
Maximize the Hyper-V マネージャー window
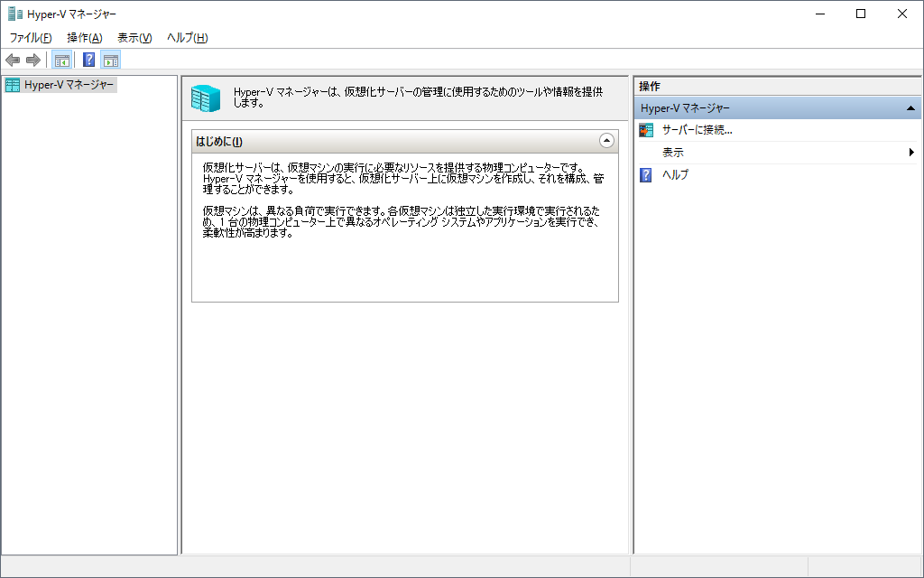coord(861,14)
